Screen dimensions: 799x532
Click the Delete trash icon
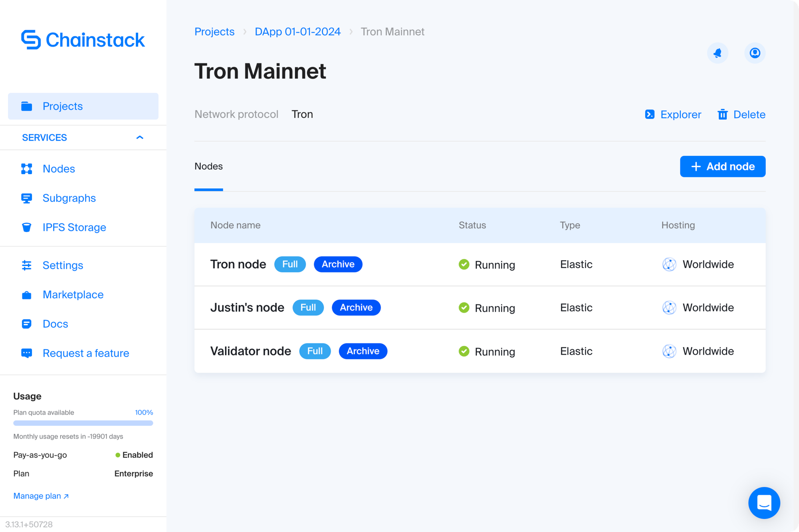pyautogui.click(x=722, y=115)
